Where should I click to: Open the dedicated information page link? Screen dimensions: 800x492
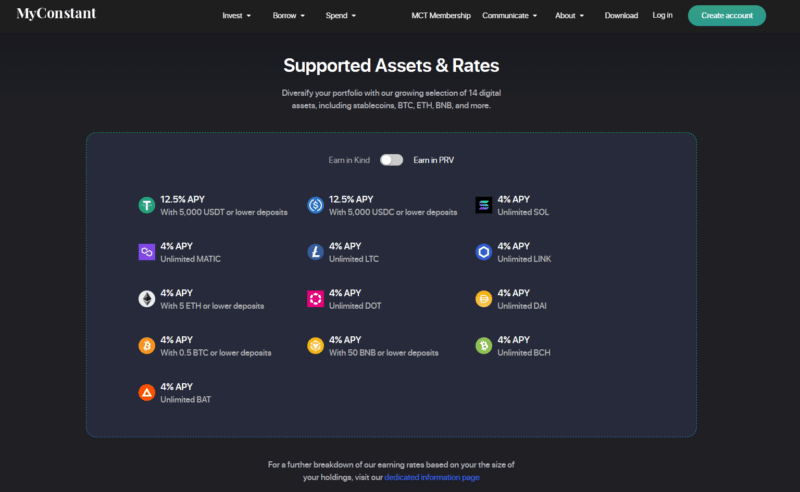pyautogui.click(x=432, y=477)
